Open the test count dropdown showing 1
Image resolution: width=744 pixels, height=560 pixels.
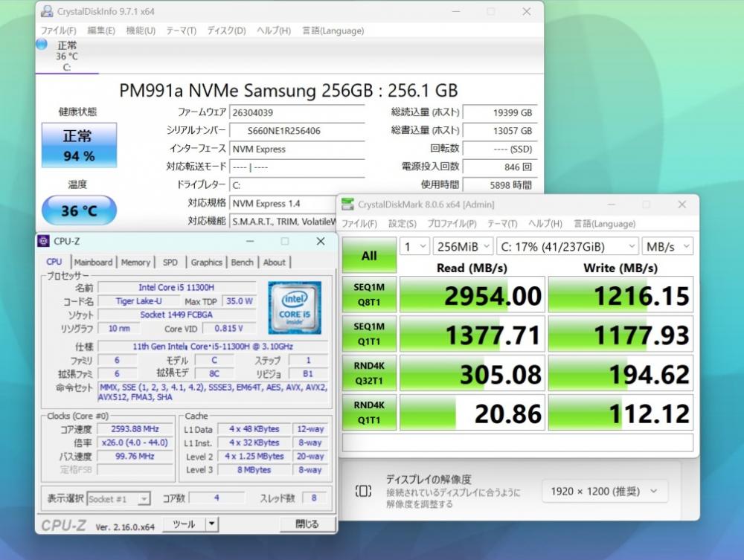pos(414,247)
